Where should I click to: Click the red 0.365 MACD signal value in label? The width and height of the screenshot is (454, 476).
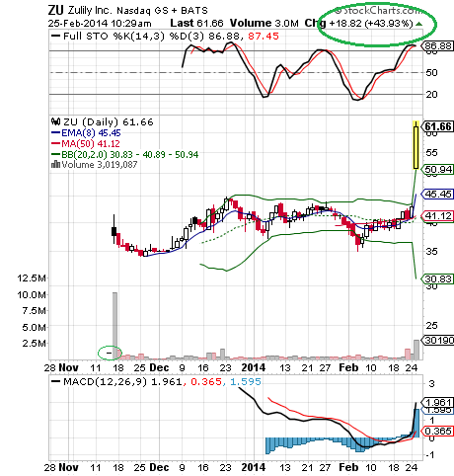[x=206, y=382]
